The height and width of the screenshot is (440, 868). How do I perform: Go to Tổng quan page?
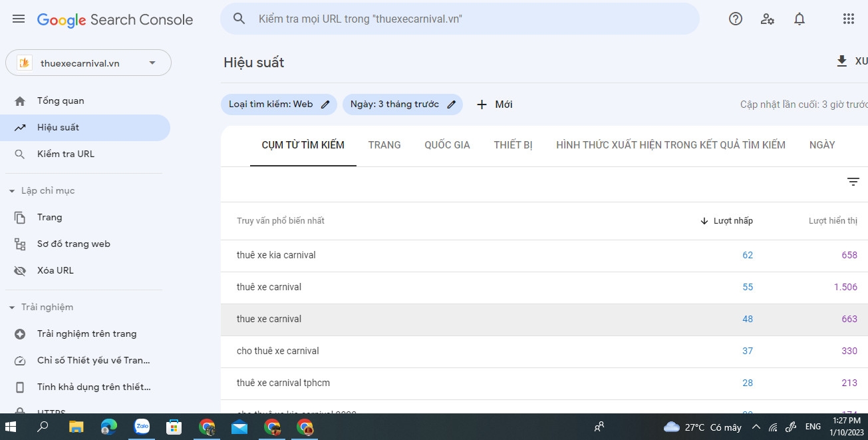[85, 101]
